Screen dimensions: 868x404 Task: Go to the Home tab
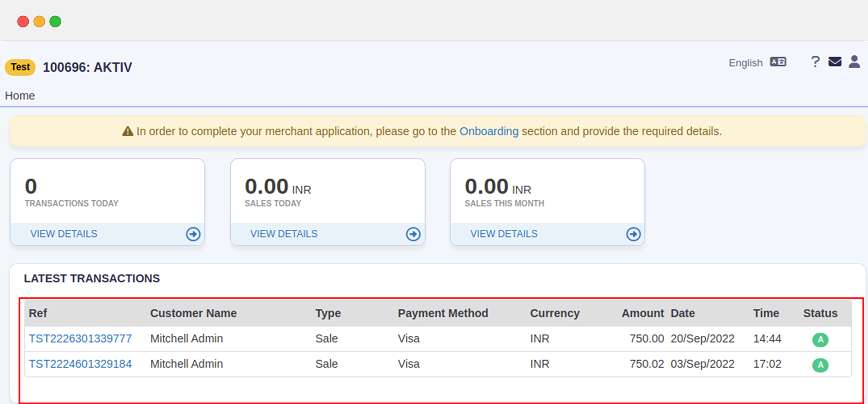click(20, 96)
